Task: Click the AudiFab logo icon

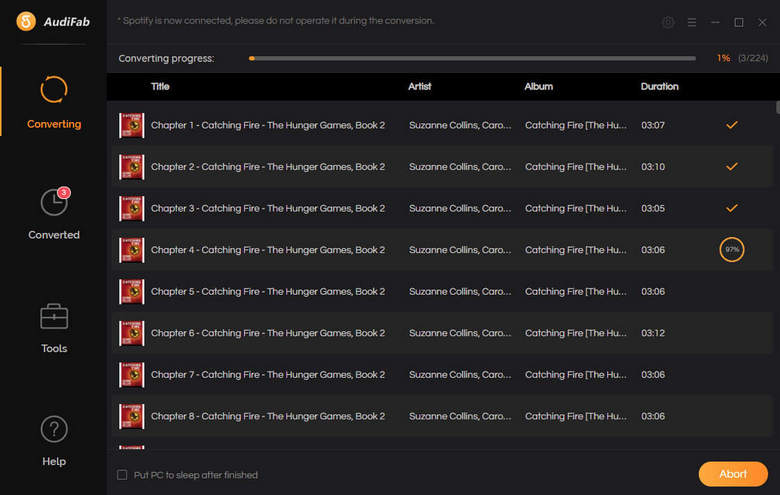Action: coord(26,21)
